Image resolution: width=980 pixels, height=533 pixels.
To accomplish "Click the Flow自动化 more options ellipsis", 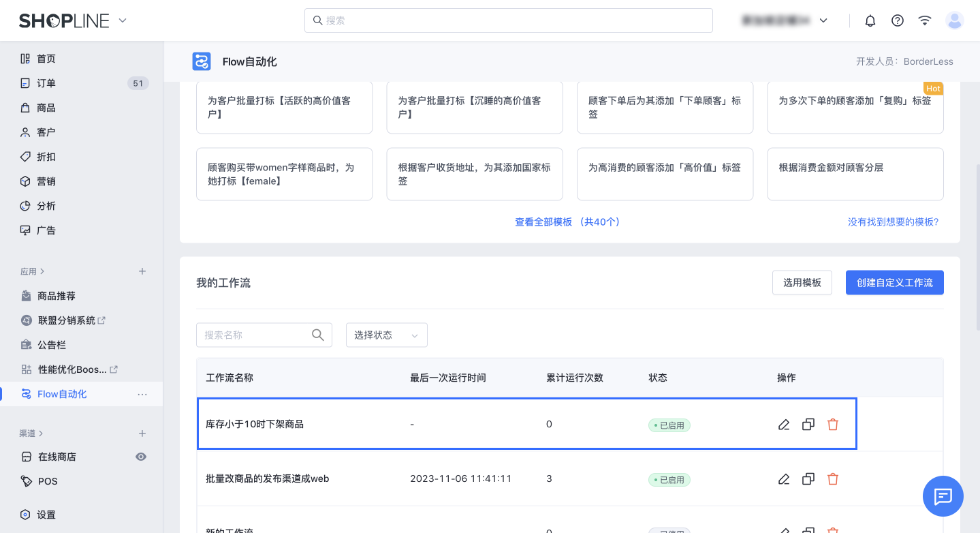I will click(142, 394).
